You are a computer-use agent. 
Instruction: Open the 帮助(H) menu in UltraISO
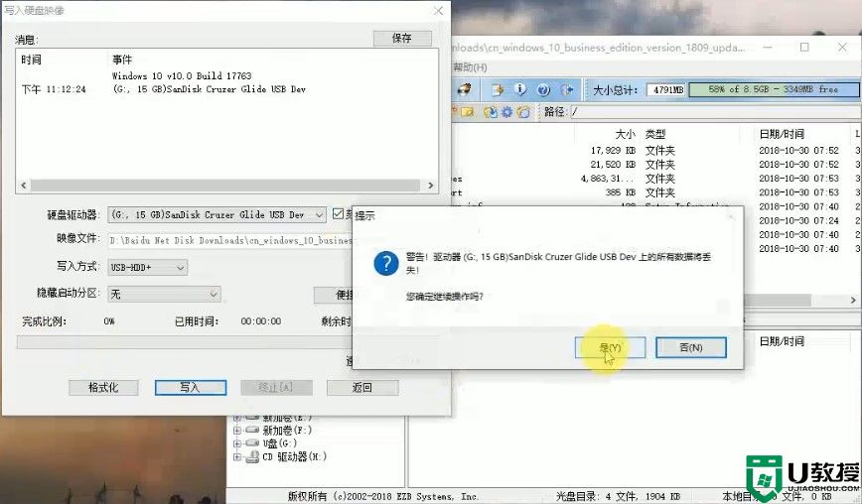coord(470,67)
